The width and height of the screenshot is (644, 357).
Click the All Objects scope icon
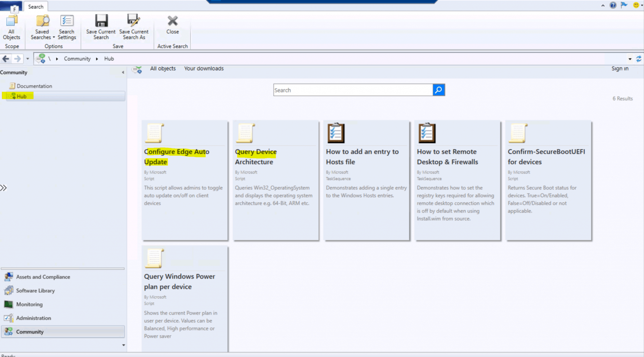pos(11,27)
